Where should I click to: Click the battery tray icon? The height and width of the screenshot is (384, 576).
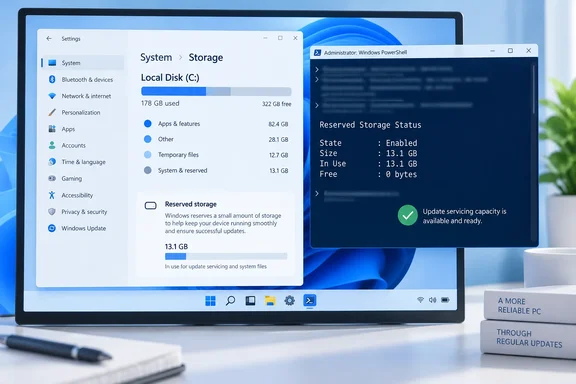[445, 300]
